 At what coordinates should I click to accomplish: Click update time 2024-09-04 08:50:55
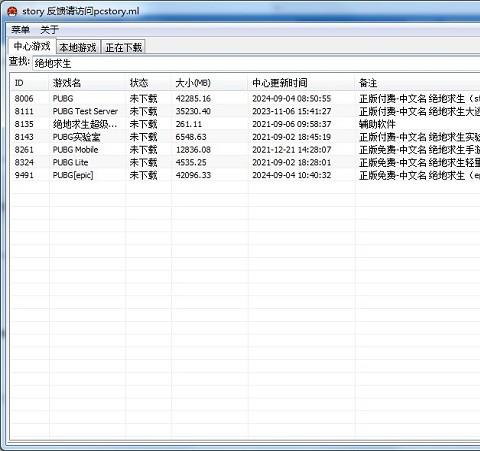(x=292, y=99)
